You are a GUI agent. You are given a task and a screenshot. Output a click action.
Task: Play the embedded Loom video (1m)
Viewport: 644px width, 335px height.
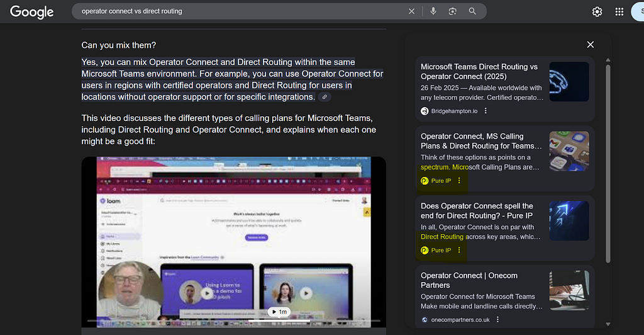pos(279,312)
